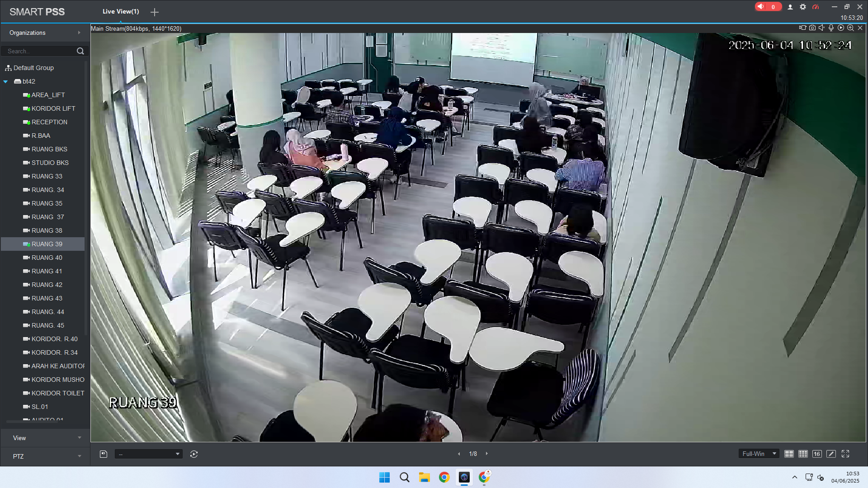
Task: Open the settings gear in the title bar
Action: [803, 7]
